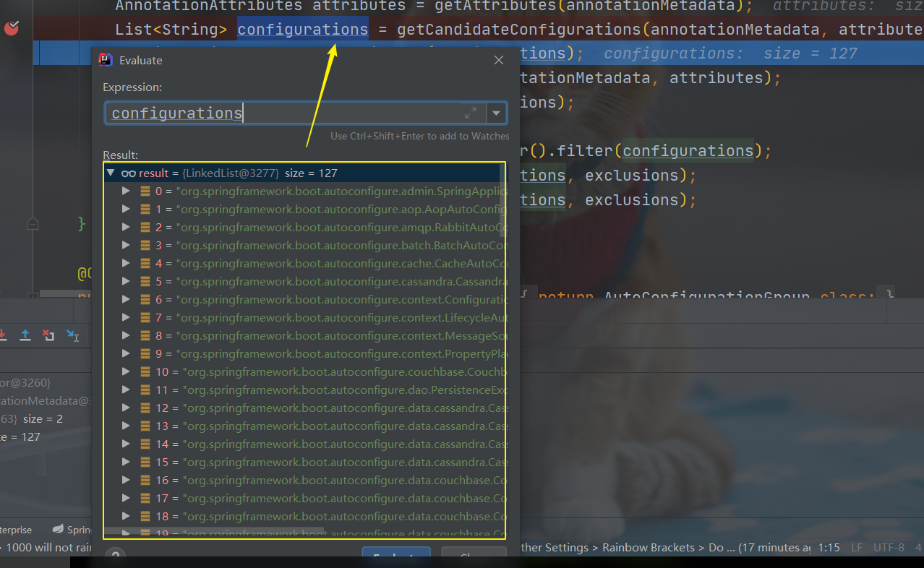
Task: Click 'configurations: size = 127' inline hint
Action: pyautogui.click(x=730, y=53)
